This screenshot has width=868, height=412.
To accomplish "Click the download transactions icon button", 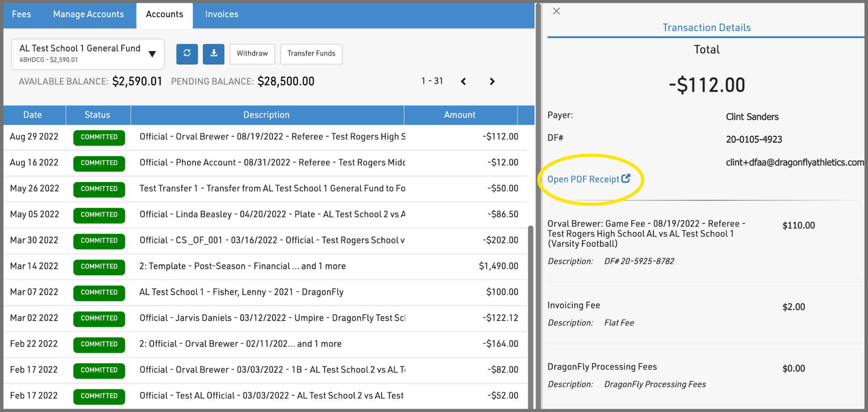I will pos(214,54).
